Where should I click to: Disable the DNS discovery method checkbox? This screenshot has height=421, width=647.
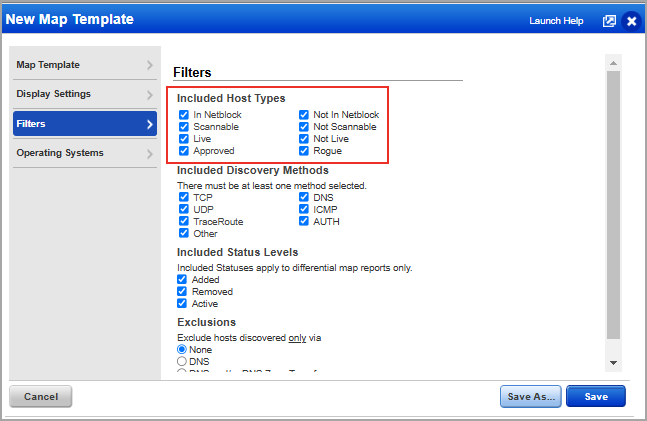tap(304, 197)
